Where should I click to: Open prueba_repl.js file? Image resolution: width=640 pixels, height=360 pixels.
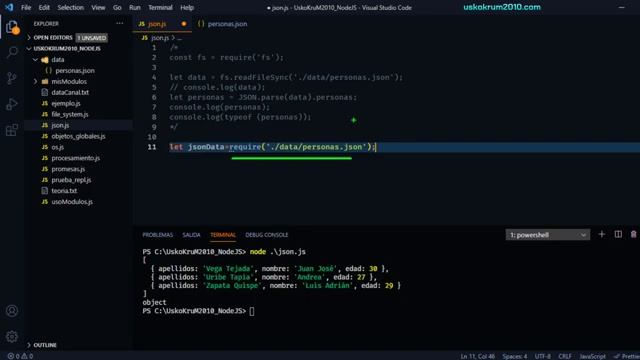point(71,180)
